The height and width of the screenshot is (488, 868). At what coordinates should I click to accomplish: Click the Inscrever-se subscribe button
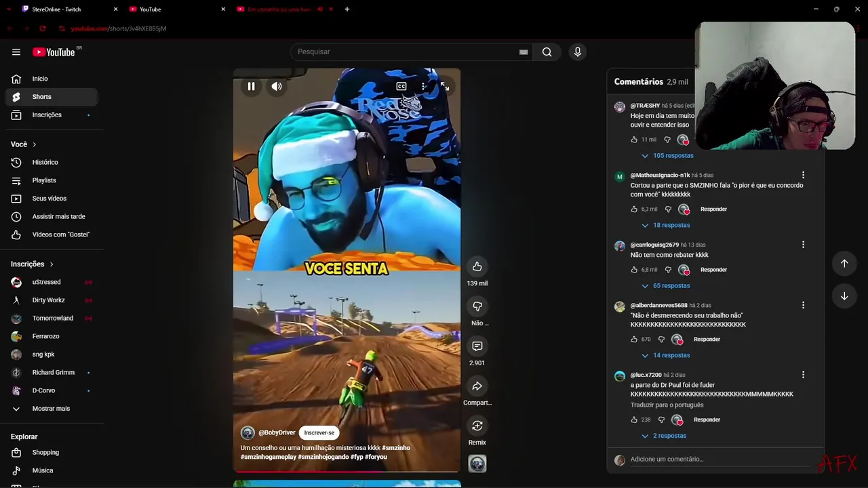tap(319, 432)
